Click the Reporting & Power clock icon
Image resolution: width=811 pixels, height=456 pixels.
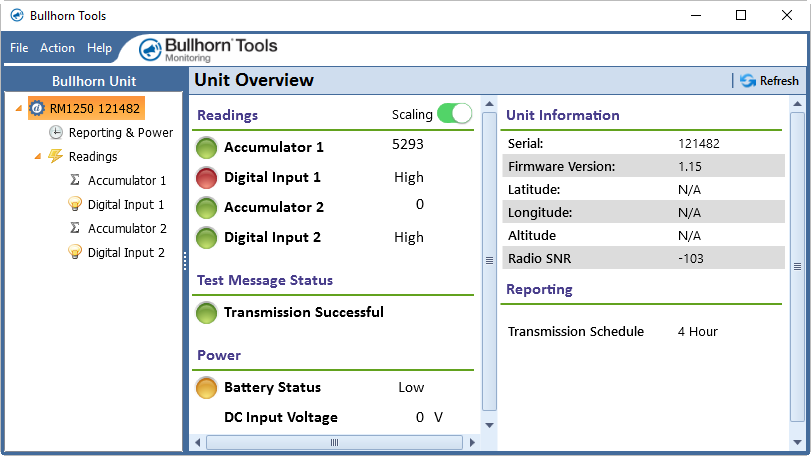pyautogui.click(x=56, y=132)
